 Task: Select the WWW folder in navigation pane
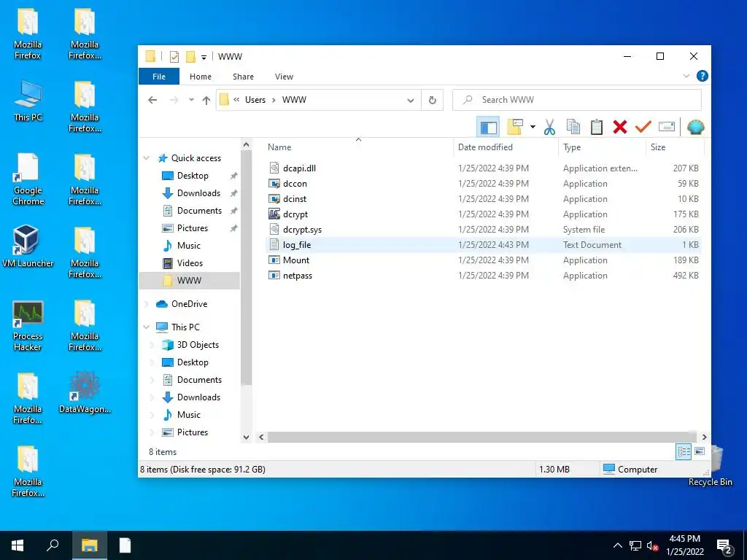point(189,281)
